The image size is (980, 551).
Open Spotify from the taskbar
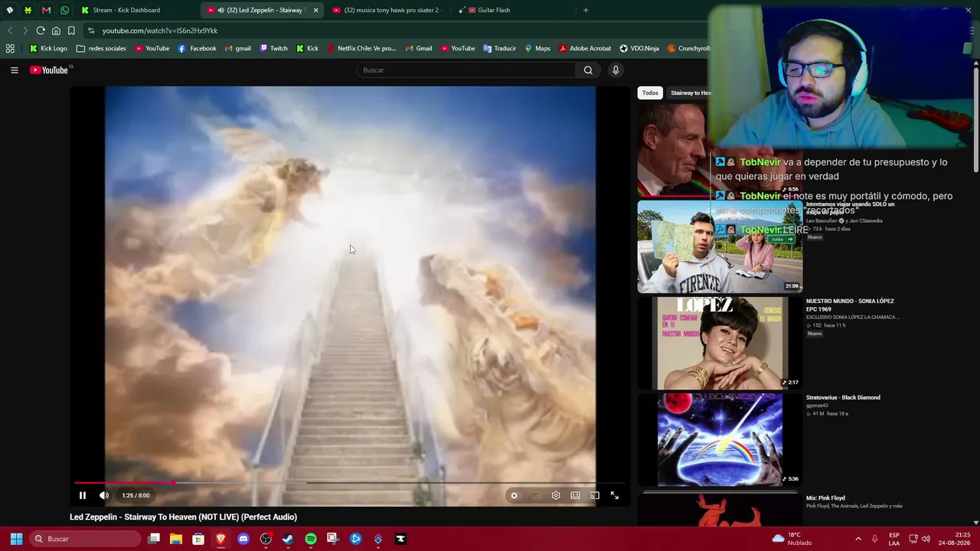point(310,539)
